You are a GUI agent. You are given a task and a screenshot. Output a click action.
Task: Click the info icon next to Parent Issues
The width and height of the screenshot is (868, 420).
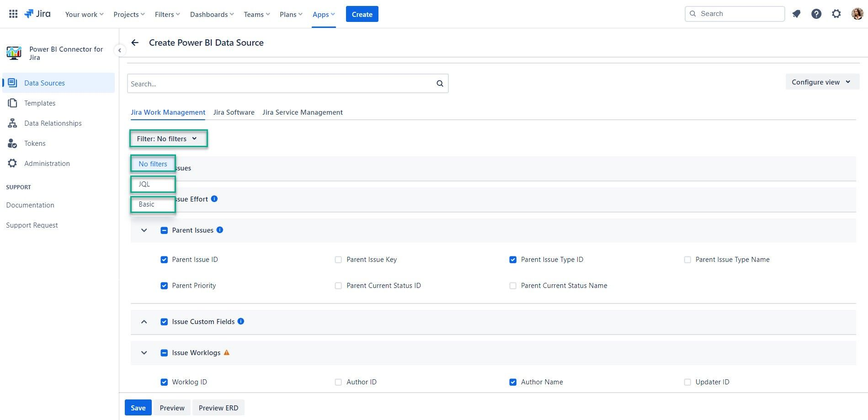(x=220, y=230)
